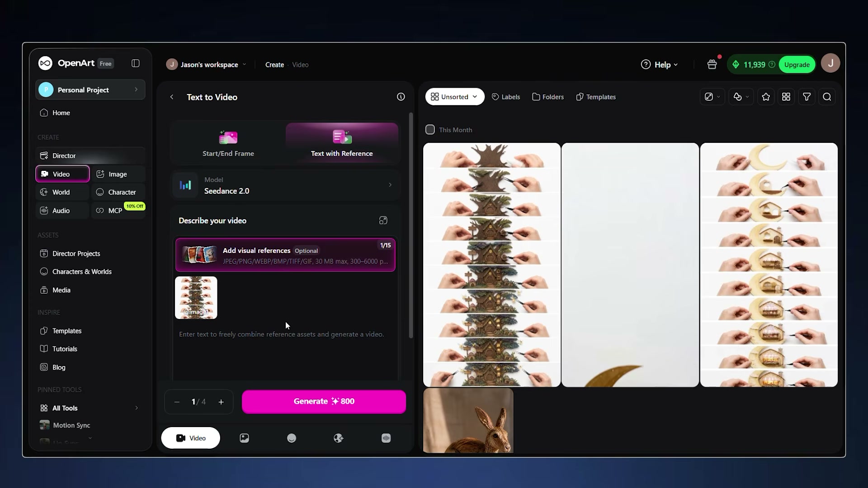868x488 pixels.
Task: Select World creation mode
Action: [x=62, y=192]
